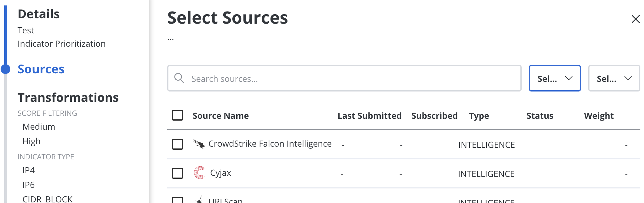This screenshot has width=644, height=203.
Task: Click the blue Sources step marker dot
Action: click(x=5, y=69)
